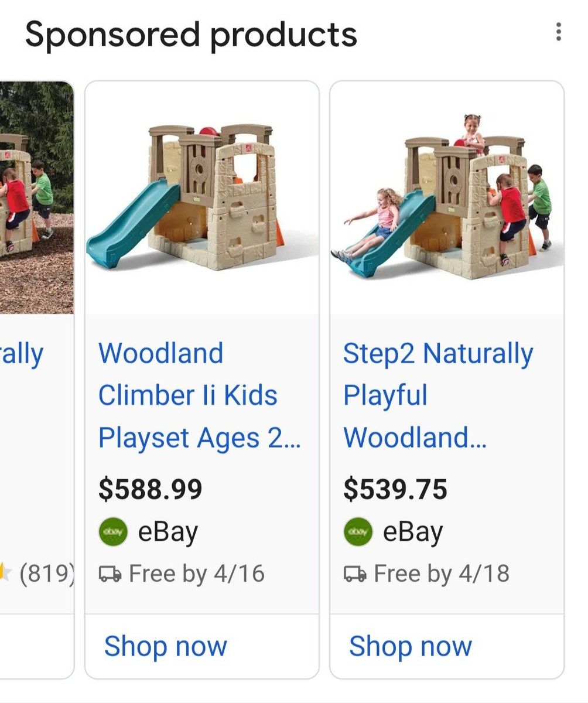This screenshot has width=588, height=703.
Task: Open the three-dot options menu
Action: pyautogui.click(x=558, y=32)
